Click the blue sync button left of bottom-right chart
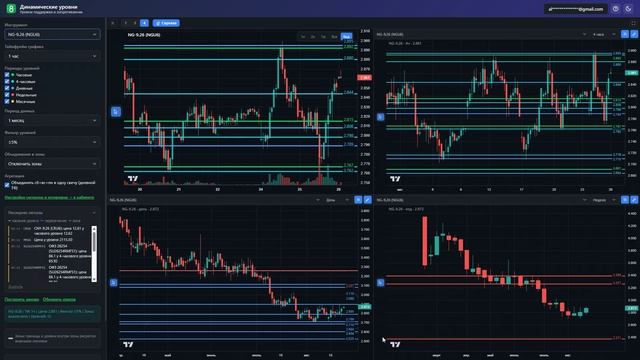 [380, 282]
